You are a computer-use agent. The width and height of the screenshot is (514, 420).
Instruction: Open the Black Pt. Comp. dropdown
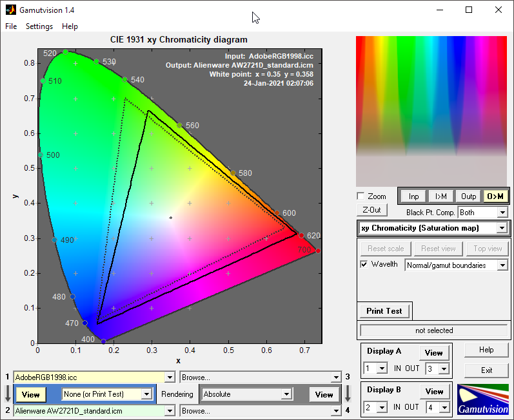483,213
